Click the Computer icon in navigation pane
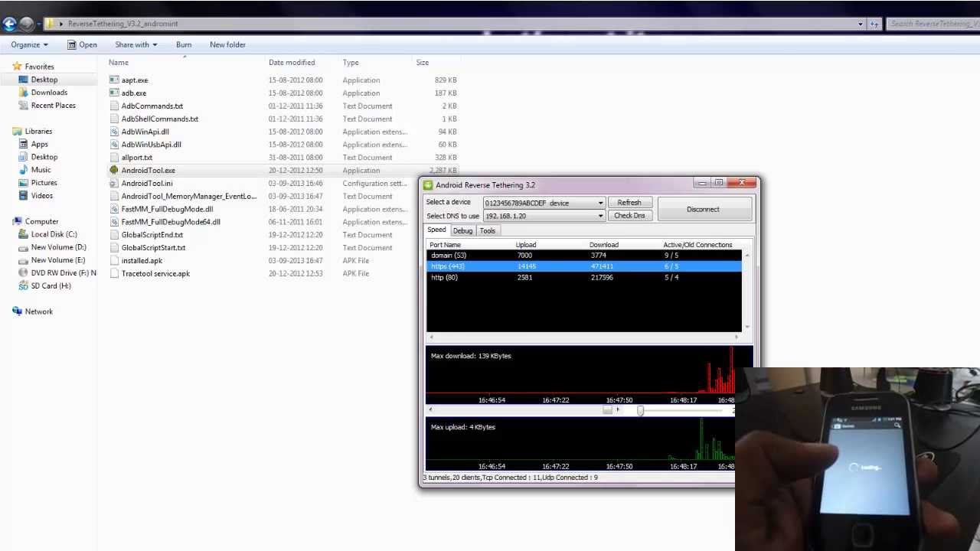Image resolution: width=980 pixels, height=551 pixels. click(17, 222)
